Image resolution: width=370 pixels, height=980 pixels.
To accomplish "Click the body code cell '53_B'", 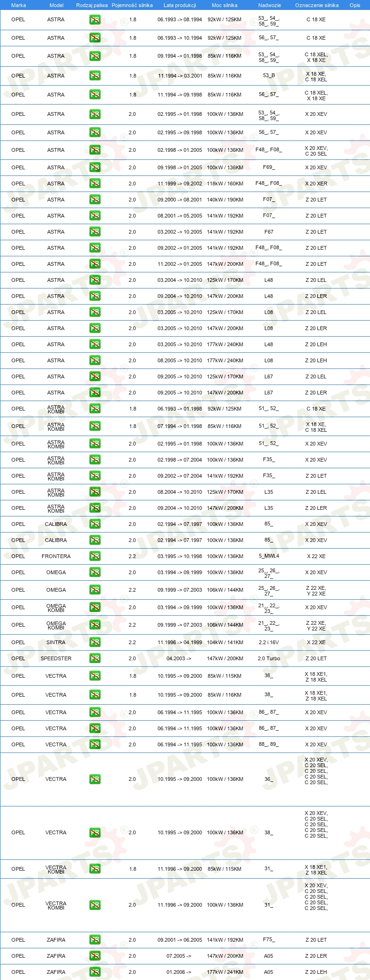I will [269, 76].
